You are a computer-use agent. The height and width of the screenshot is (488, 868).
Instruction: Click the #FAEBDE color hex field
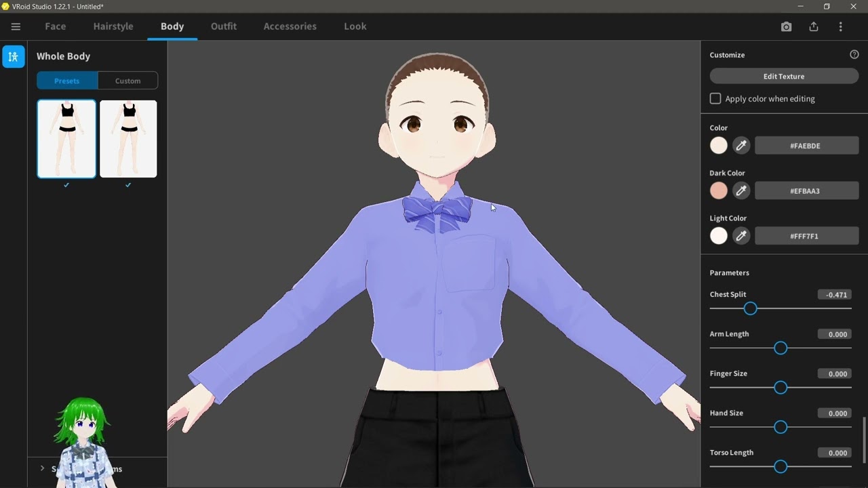(x=807, y=146)
